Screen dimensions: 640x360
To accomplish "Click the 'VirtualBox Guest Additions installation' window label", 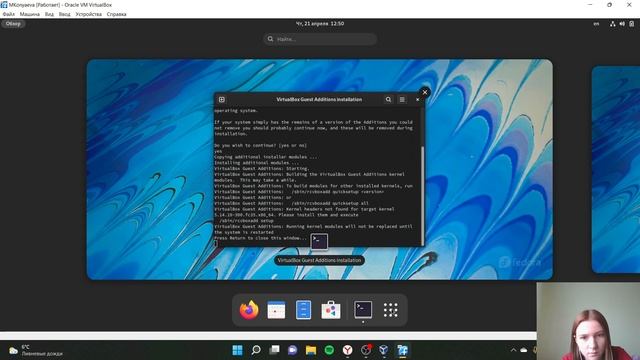I will 319,260.
